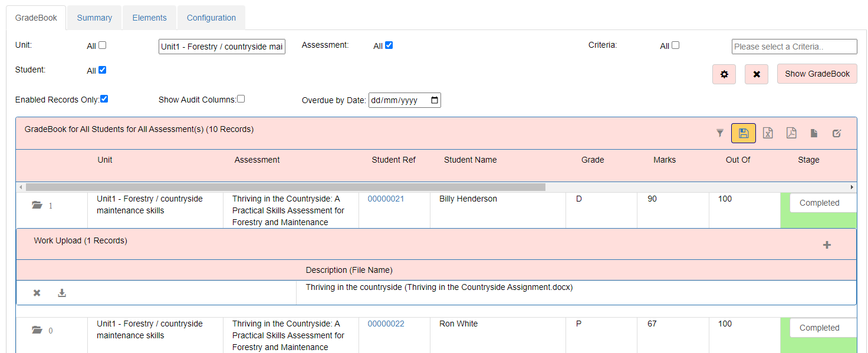
Task: Open the Configuration tab
Action: tap(211, 18)
